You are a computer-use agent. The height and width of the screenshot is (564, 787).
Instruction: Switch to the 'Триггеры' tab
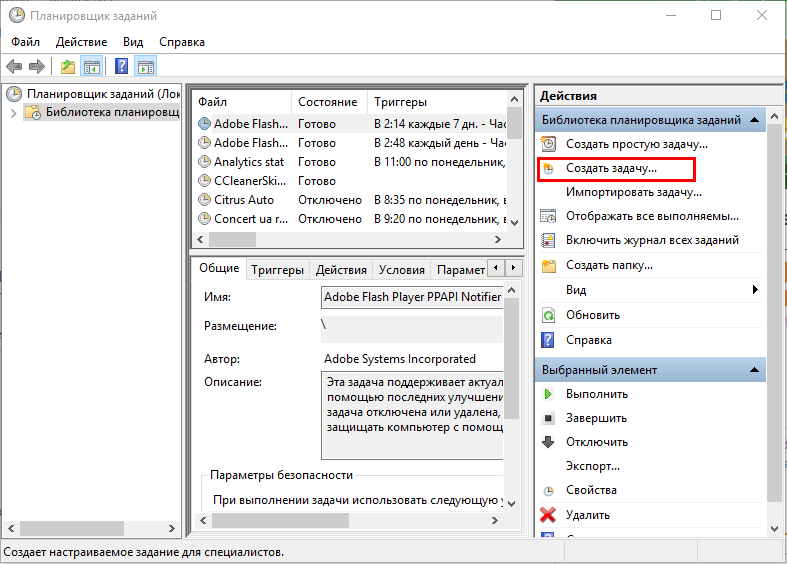point(278,270)
